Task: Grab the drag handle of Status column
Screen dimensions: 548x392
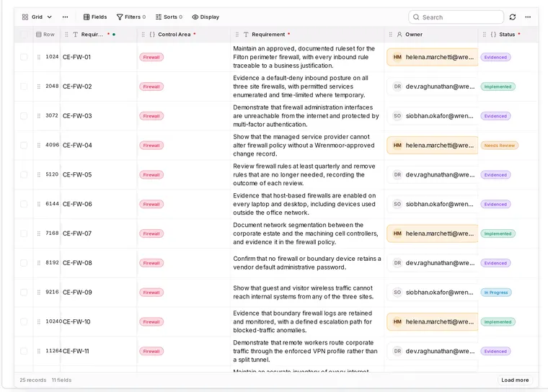Action: [484, 35]
